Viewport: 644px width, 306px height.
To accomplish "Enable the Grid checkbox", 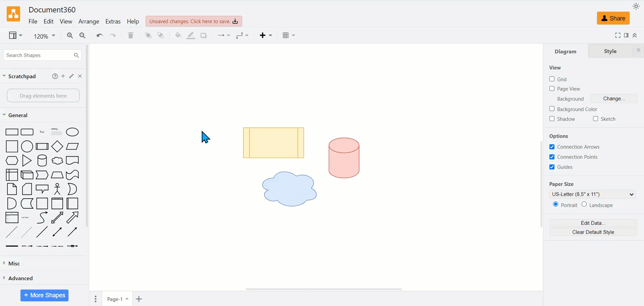I will [x=552, y=79].
